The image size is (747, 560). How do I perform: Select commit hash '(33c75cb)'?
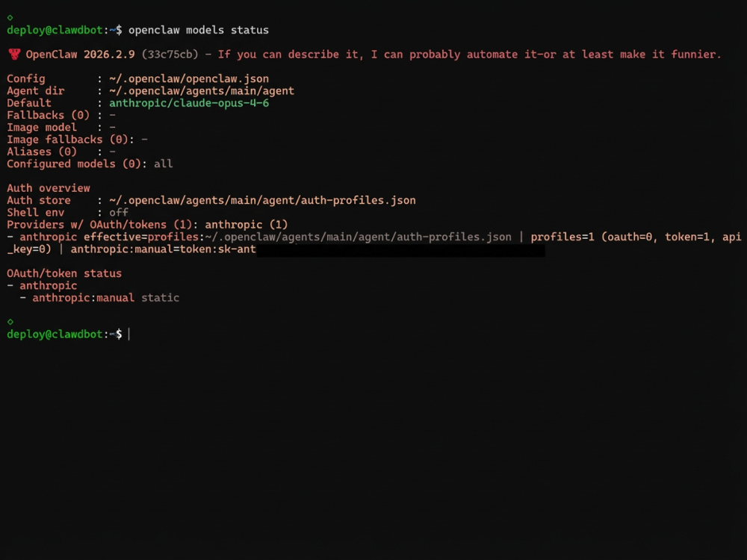(x=170, y=55)
